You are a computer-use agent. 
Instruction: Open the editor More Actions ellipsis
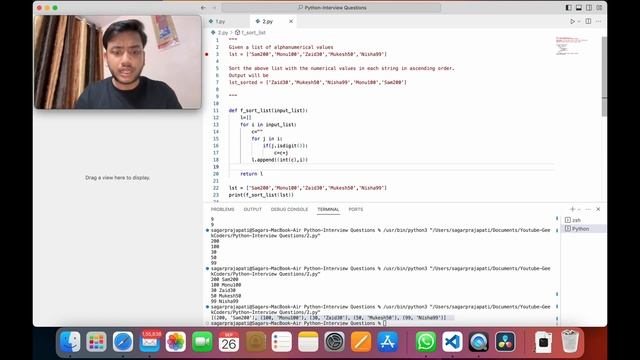point(598,21)
